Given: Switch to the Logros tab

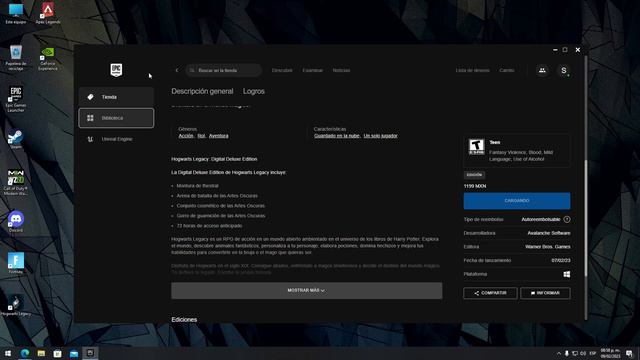Looking at the screenshot, I should click(x=254, y=91).
